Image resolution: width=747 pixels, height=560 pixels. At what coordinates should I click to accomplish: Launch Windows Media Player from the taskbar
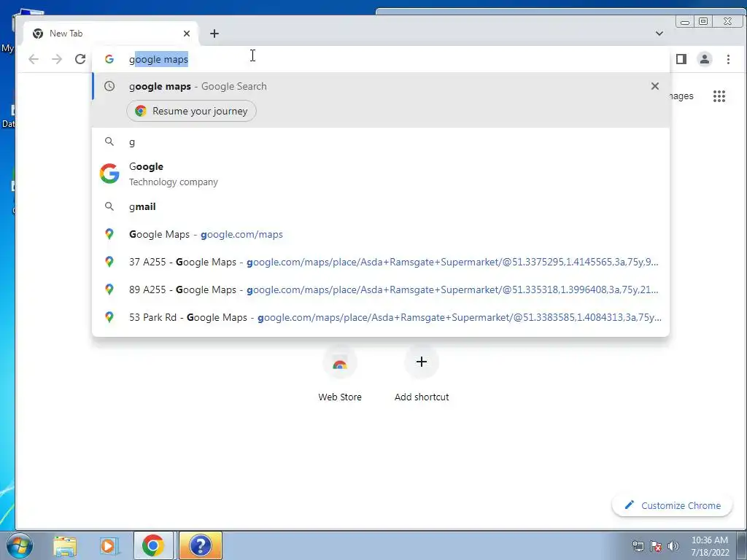(109, 545)
